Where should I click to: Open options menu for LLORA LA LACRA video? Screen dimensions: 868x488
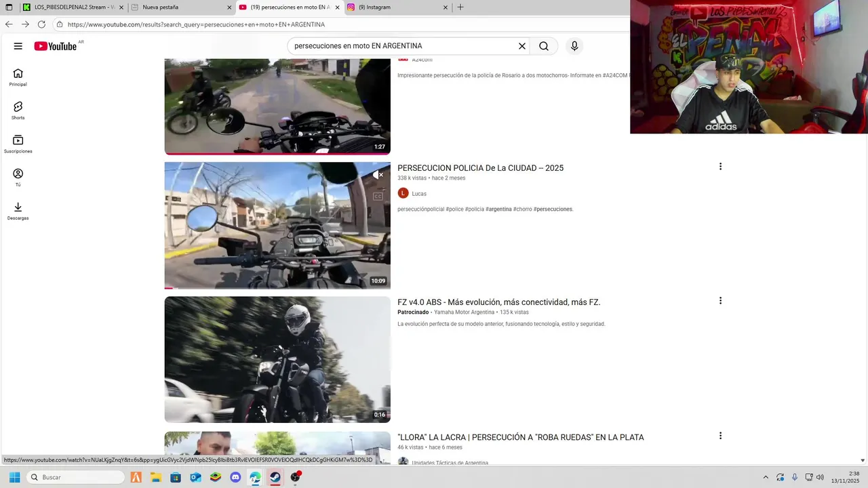(x=720, y=436)
